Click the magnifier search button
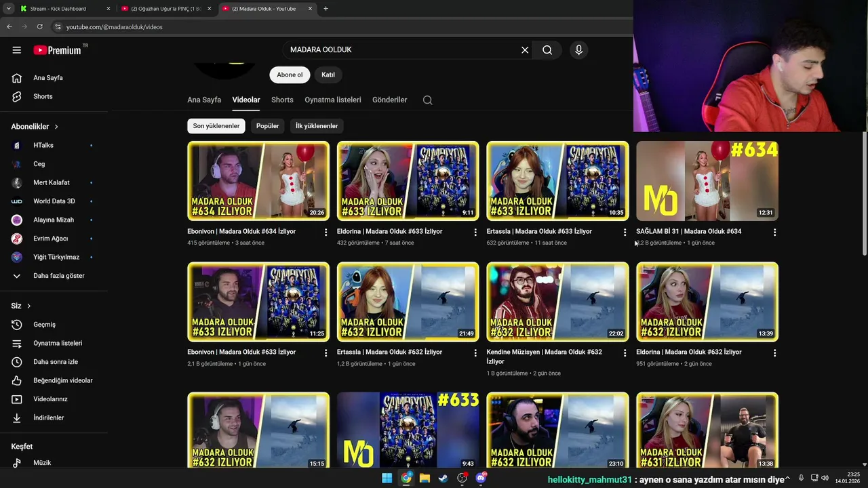The height and width of the screenshot is (488, 868). point(547,50)
